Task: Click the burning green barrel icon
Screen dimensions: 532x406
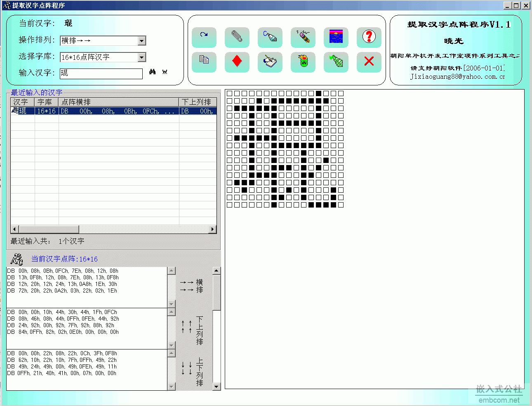Action: tap(303, 62)
